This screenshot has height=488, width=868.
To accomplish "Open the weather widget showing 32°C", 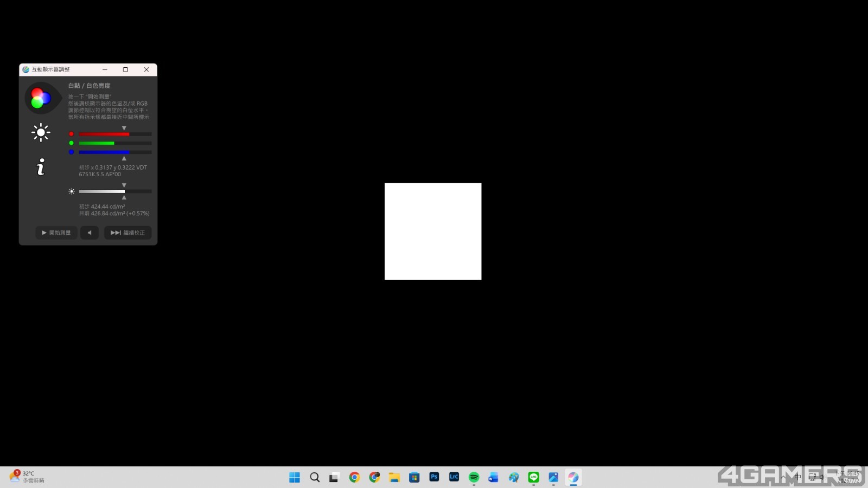I will click(27, 477).
